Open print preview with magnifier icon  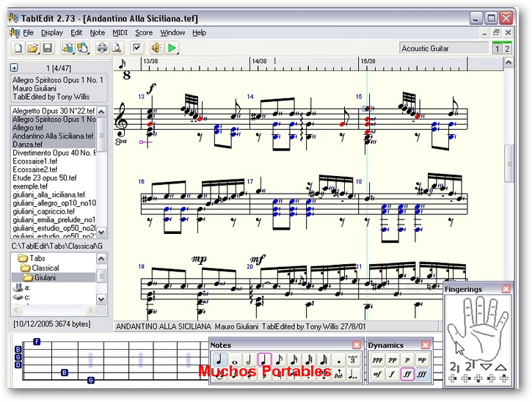click(x=117, y=48)
